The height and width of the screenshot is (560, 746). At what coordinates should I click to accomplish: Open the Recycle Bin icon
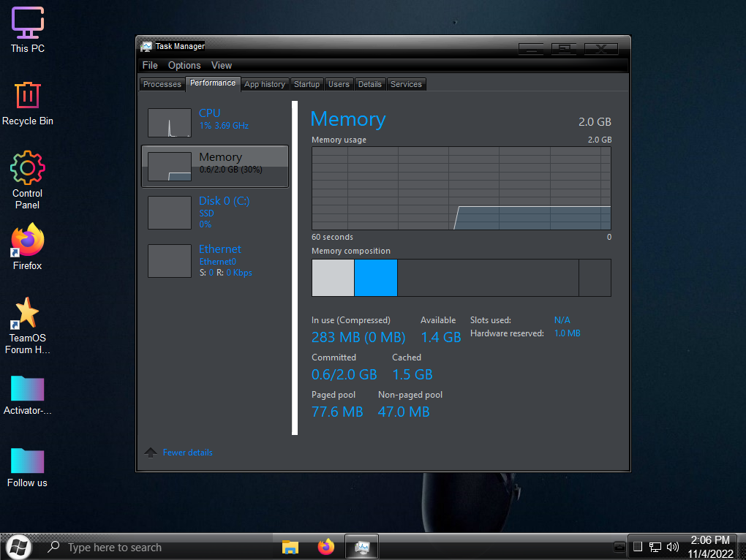tap(28, 96)
